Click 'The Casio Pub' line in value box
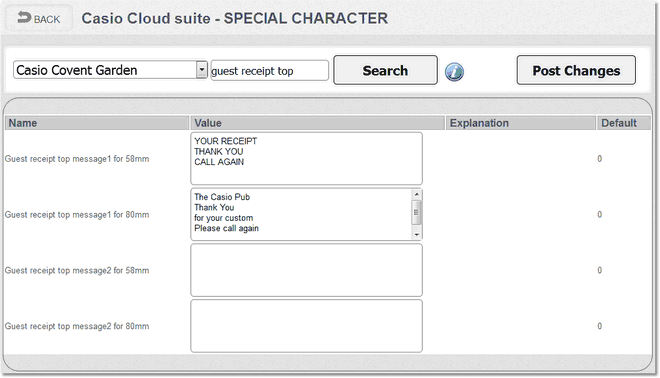The image size is (660, 378). pyautogui.click(x=222, y=197)
